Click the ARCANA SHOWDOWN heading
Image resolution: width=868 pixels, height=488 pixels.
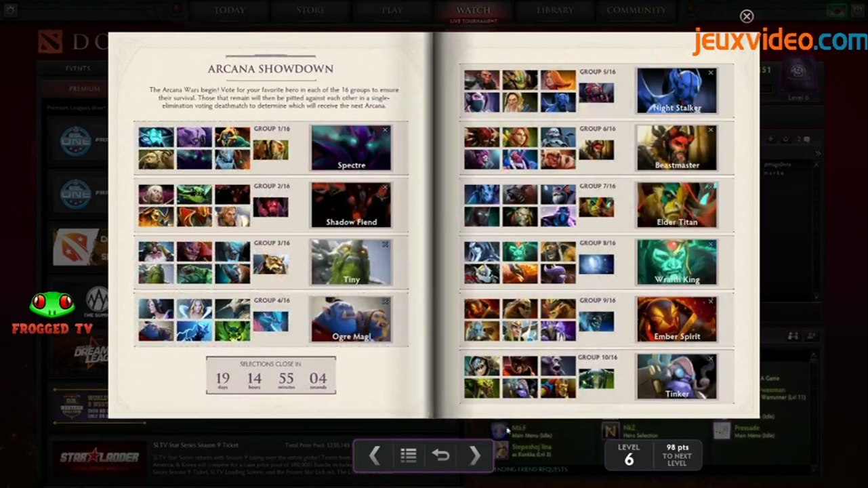[270, 69]
